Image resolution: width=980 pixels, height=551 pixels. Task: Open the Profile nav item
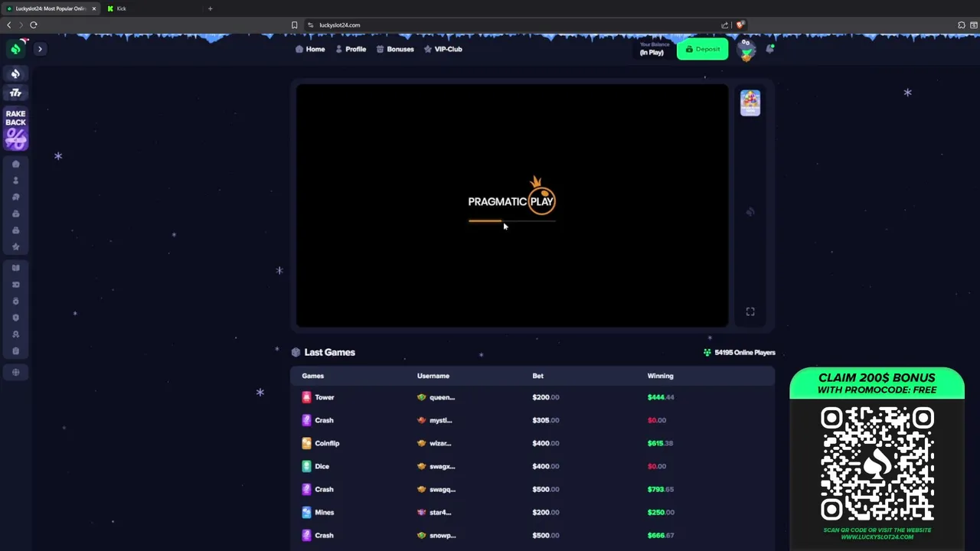(x=351, y=49)
